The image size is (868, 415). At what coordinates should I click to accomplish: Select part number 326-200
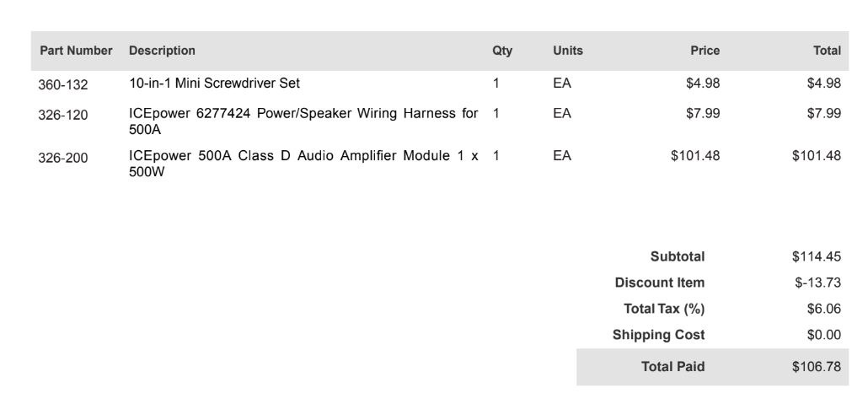[63, 158]
